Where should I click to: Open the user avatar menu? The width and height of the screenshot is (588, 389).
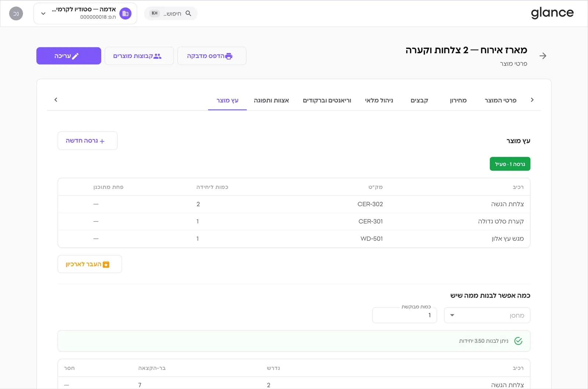16,14
